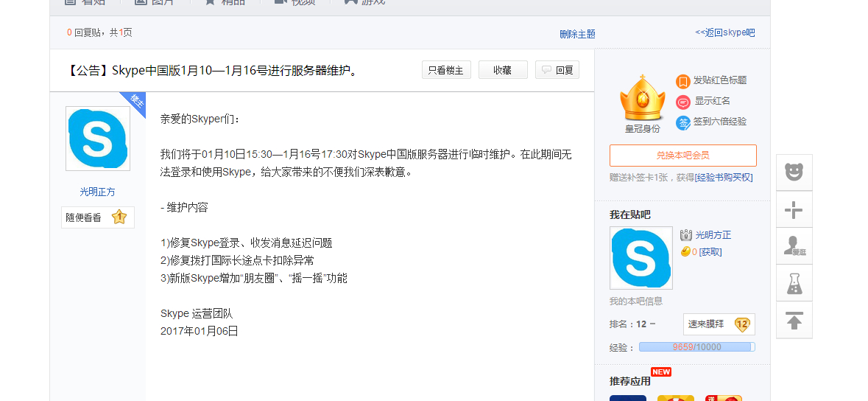Open the poster's Skype avatar above 光明正方
This screenshot has width=868, height=401.
[x=98, y=139]
